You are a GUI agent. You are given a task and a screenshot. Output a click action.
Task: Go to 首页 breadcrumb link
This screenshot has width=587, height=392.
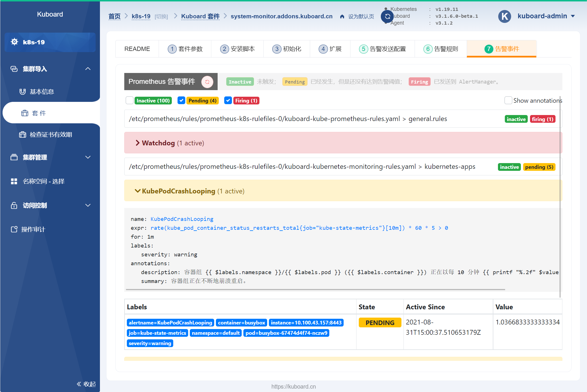point(114,16)
